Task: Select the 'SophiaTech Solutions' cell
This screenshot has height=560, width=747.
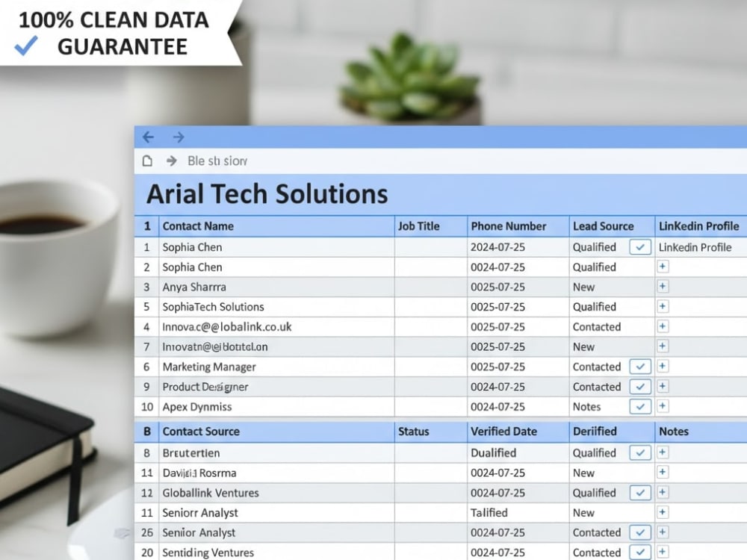Action: point(276,307)
